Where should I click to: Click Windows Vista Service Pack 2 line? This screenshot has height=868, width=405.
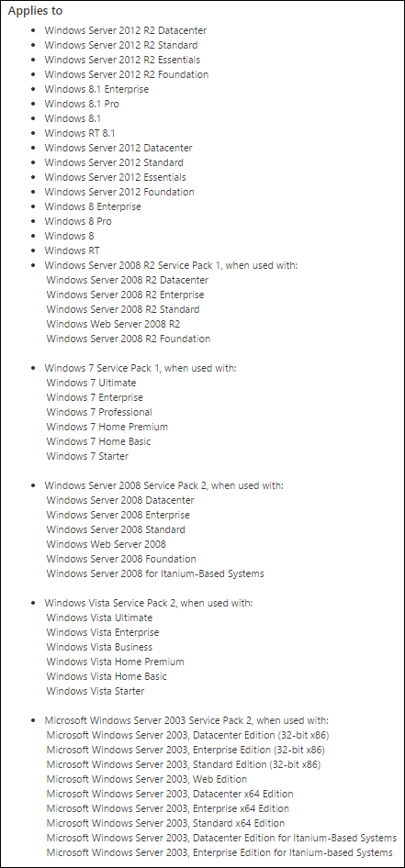149,603
